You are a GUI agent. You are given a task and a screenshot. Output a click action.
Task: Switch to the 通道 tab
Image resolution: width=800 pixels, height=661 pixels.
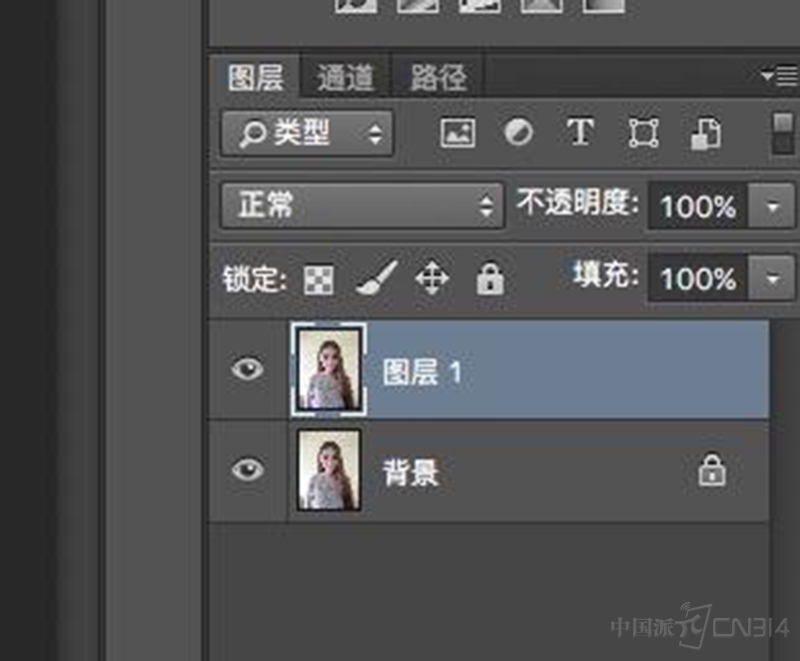[x=345, y=75]
